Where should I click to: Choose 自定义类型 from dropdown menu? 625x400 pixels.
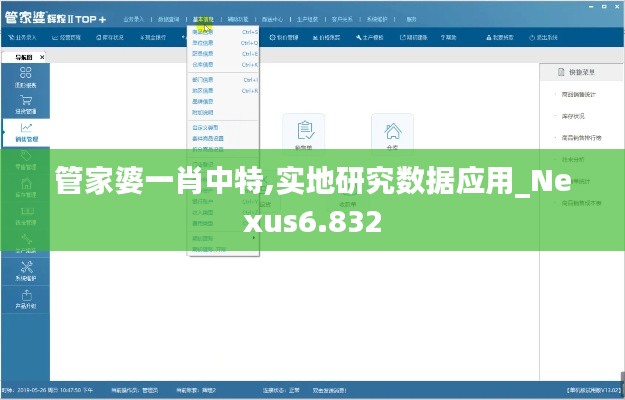[x=223, y=127]
